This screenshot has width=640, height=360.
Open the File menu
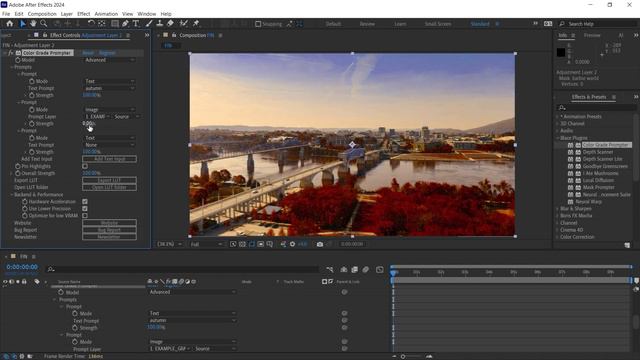[x=6, y=14]
